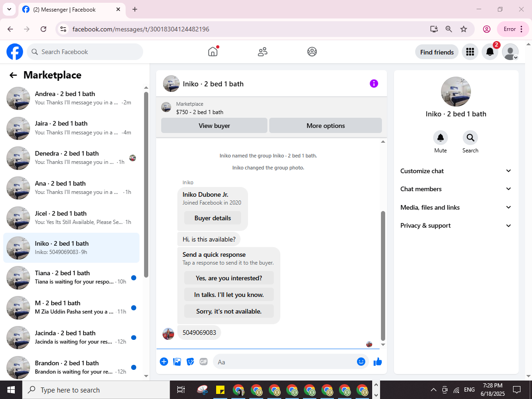
Task: Bookmark this page with the star icon
Action: click(x=464, y=29)
